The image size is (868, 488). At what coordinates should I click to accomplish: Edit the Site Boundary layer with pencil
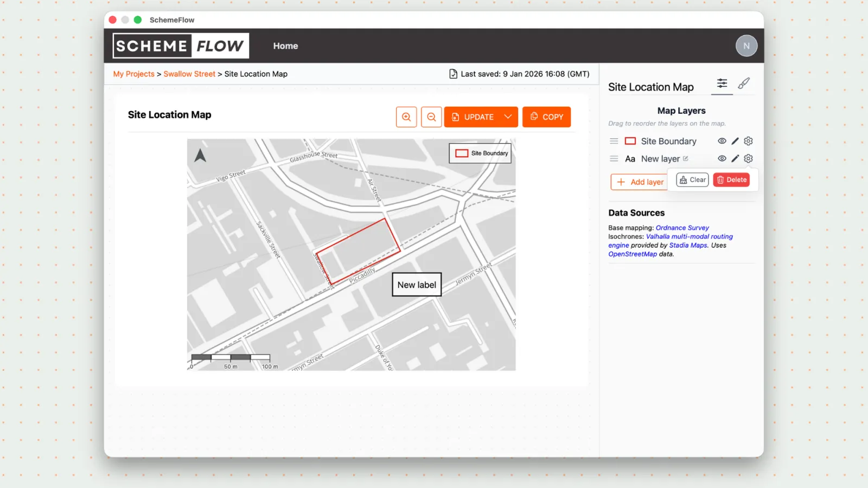point(735,141)
